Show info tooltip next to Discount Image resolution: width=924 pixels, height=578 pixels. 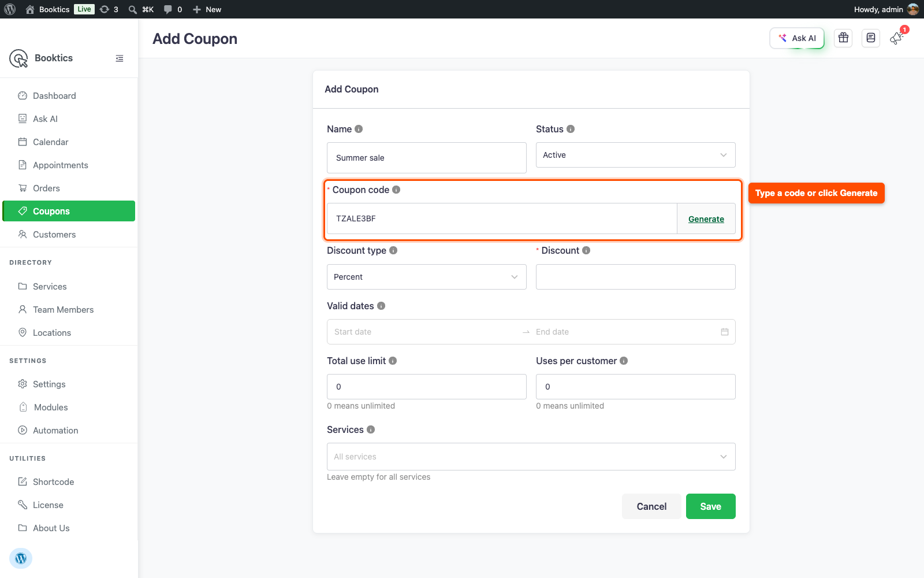pos(586,250)
